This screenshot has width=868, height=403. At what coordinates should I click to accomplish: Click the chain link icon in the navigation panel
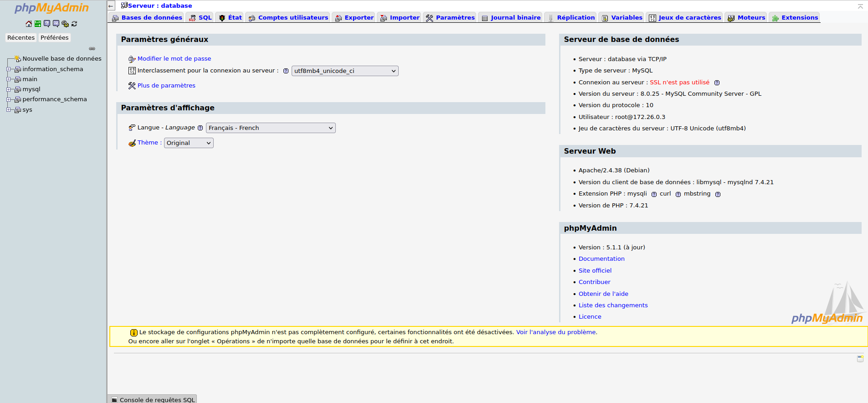(92, 48)
